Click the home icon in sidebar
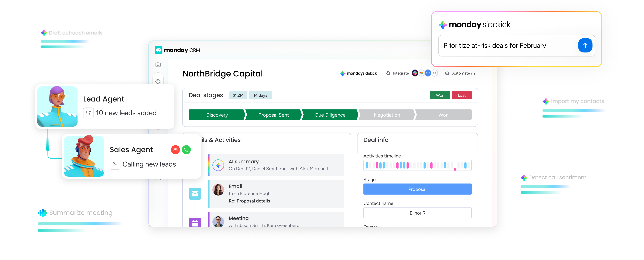Screen dimensions: 644x260 click(x=158, y=64)
